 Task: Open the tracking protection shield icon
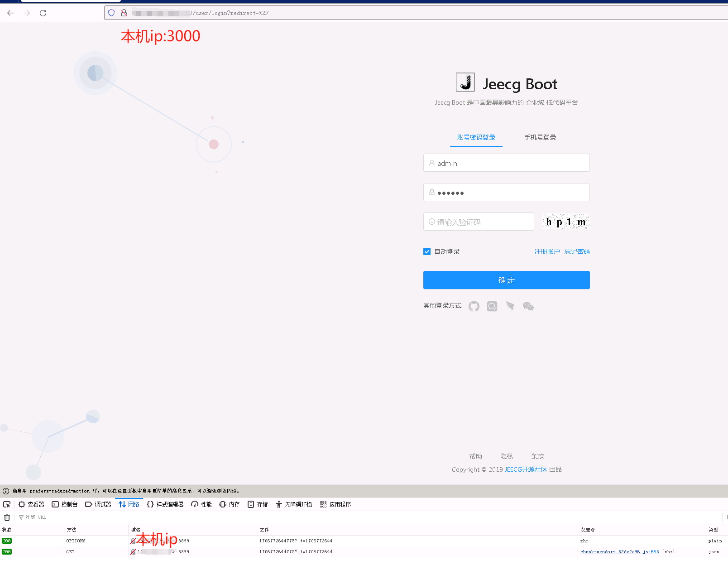[111, 13]
